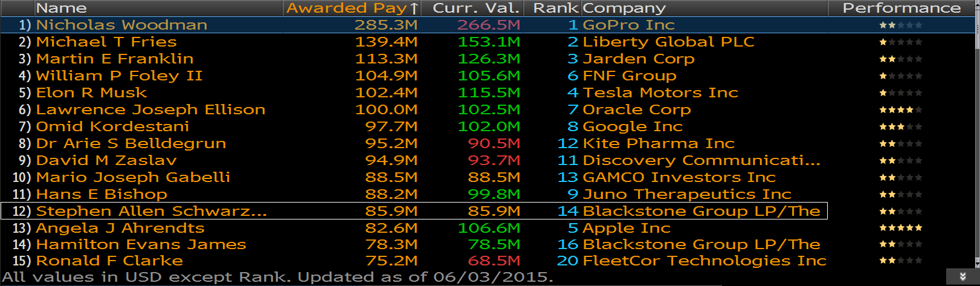Viewport: 980px width, 286px height.
Task: Click 90.5M current value
Action: 494,143
